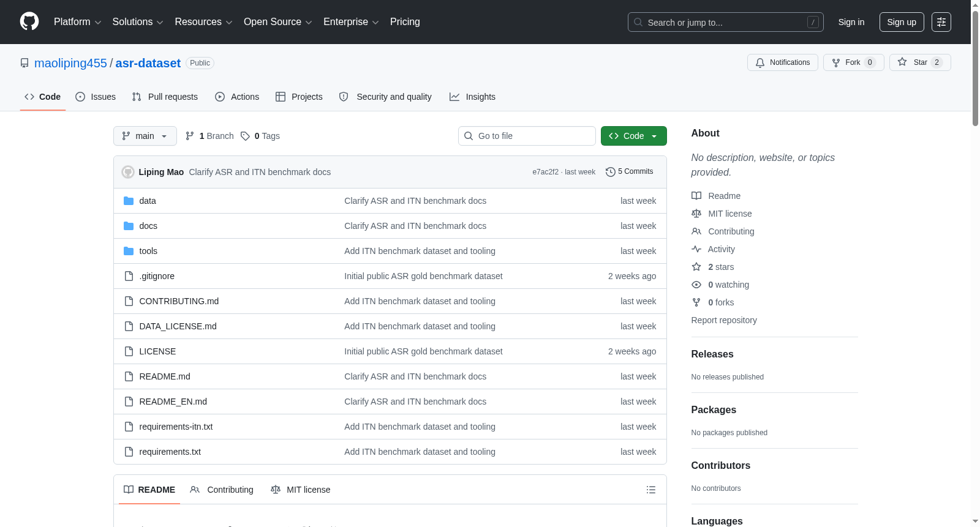980x527 pixels.
Task: Open the .gitignore file
Action: click(157, 276)
